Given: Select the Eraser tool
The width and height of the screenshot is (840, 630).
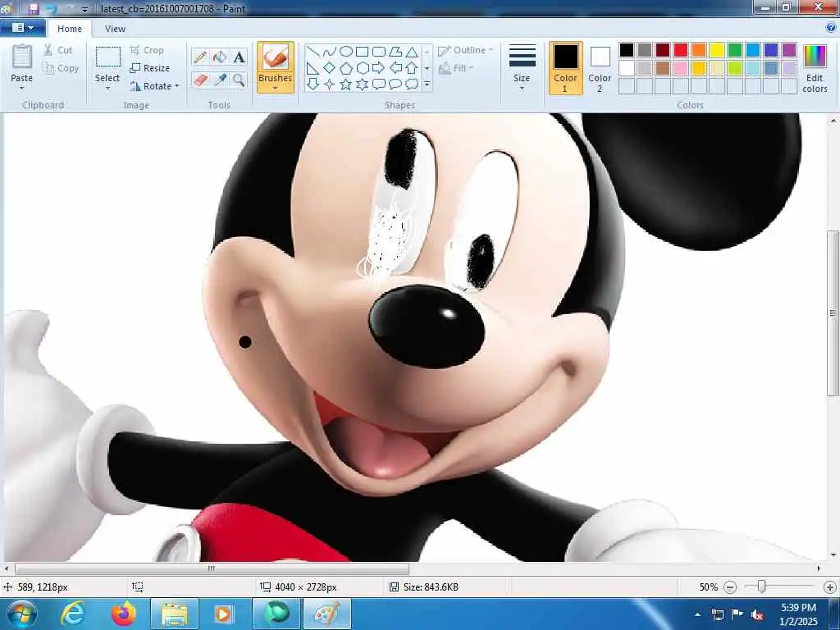Looking at the screenshot, I should [200, 80].
